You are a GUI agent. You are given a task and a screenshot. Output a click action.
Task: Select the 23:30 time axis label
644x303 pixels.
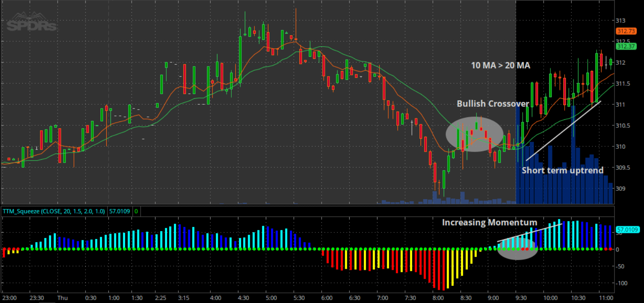click(37, 298)
